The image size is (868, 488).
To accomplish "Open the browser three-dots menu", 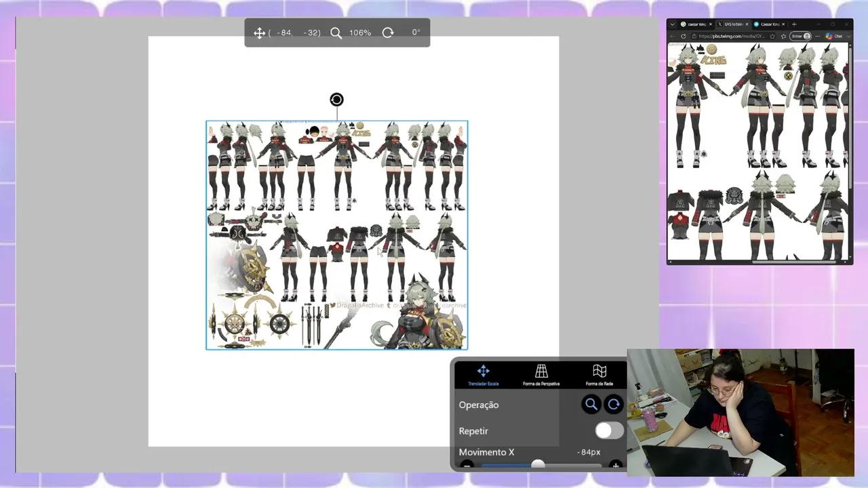I will (818, 36).
